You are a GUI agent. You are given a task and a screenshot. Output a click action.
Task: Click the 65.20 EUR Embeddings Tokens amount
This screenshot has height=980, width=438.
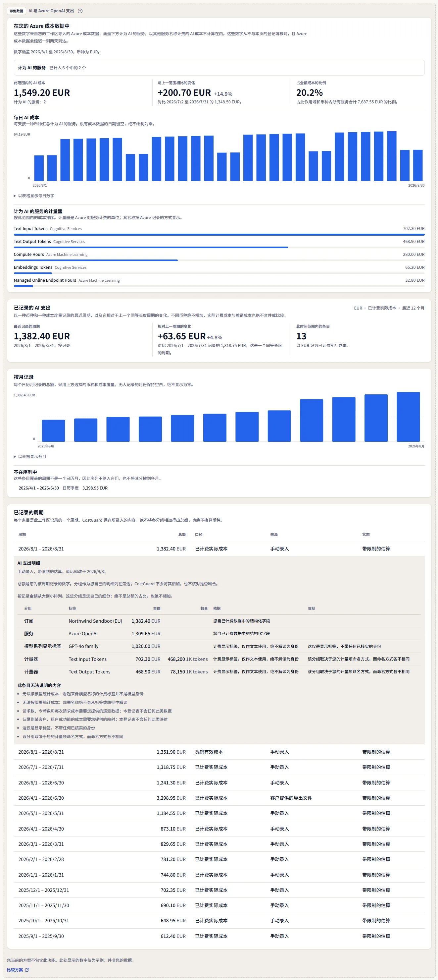point(415,267)
